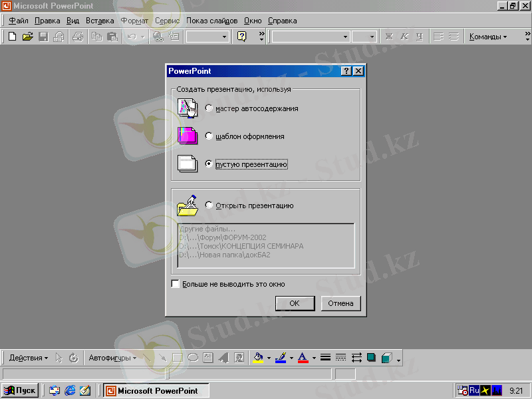Select 'Открыть презентацию' radio option
532x399 pixels.
pyautogui.click(x=209, y=205)
